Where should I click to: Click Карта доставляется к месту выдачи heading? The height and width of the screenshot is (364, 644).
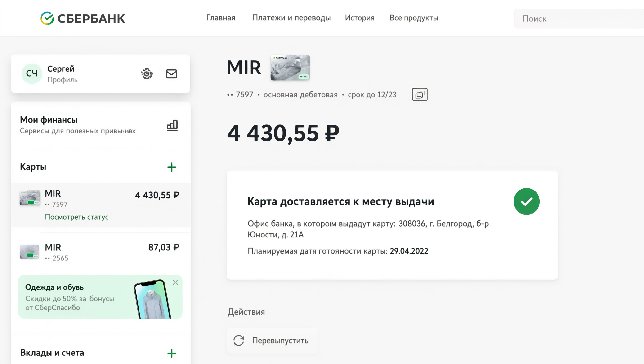341,201
